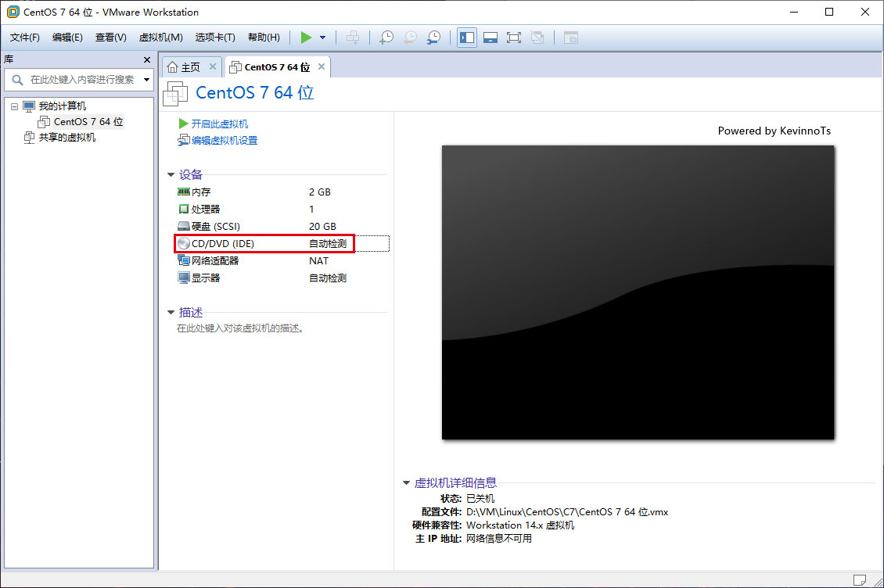This screenshot has width=884, height=588.
Task: Close the 库 library panel
Action: pos(147,59)
